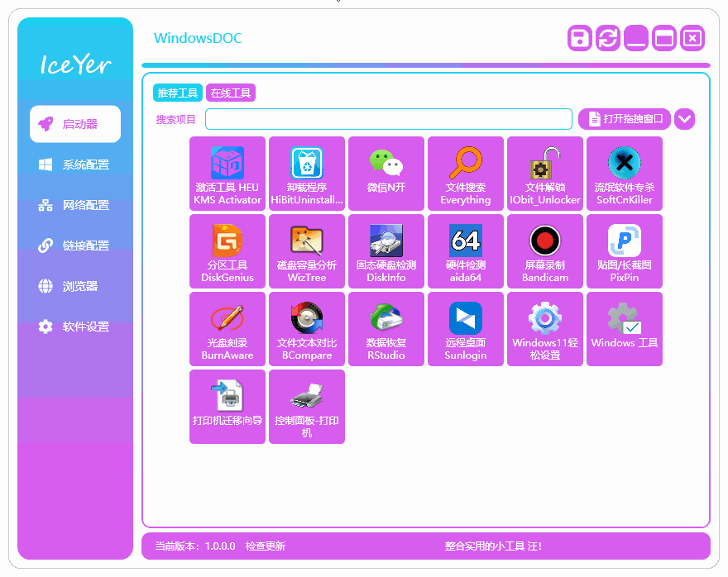Open 浏览器 in the sidebar

[75, 286]
